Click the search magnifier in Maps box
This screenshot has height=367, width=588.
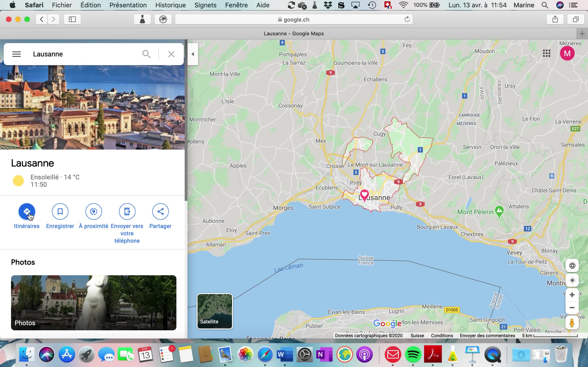coord(146,54)
